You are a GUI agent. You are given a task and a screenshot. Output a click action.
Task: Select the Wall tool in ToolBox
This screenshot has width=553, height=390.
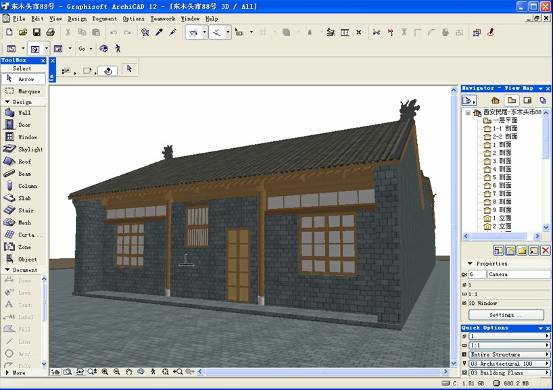pyautogui.click(x=23, y=112)
